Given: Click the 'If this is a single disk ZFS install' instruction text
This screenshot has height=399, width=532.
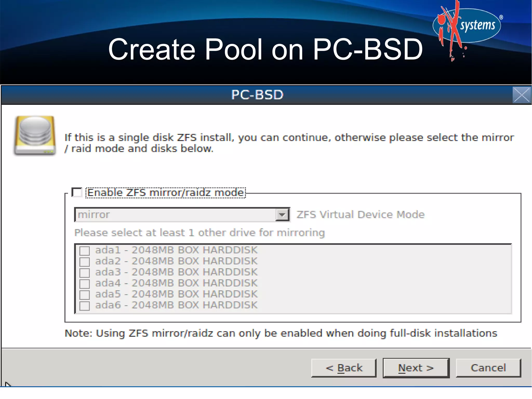Looking at the screenshot, I should (289, 143).
